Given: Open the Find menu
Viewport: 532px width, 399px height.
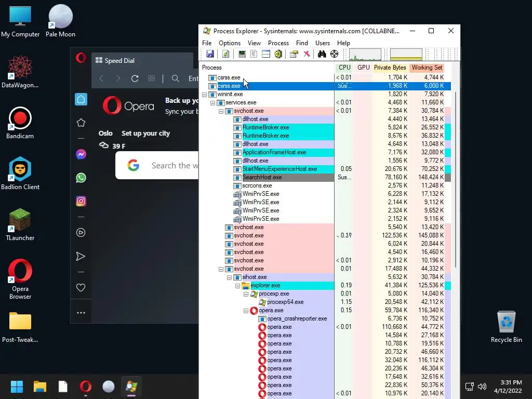Looking at the screenshot, I should click(x=302, y=43).
